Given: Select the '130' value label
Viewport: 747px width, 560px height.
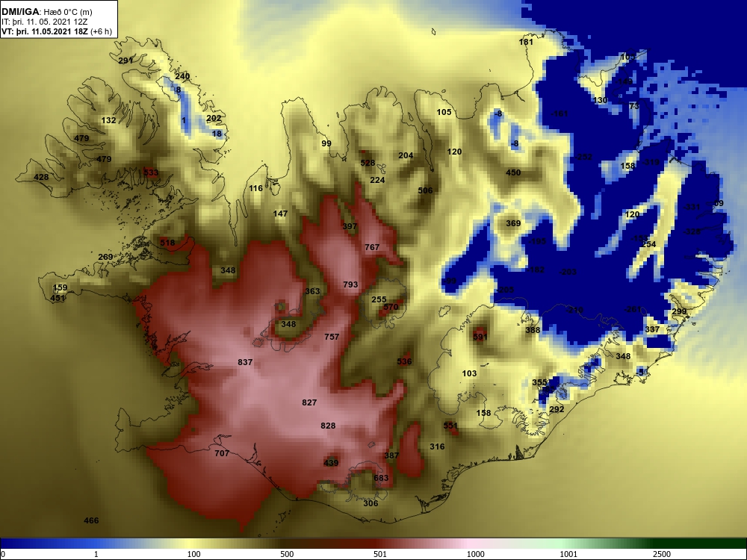Looking at the screenshot, I should click(x=601, y=101).
